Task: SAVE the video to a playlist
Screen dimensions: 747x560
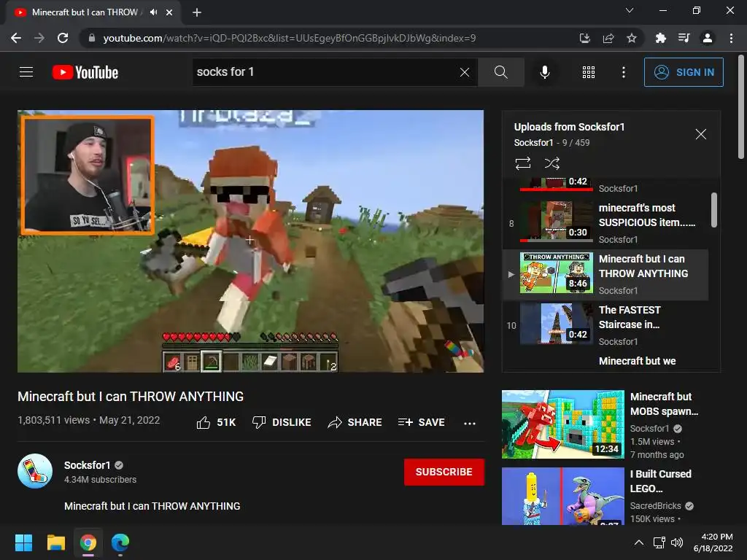Action: tap(421, 422)
